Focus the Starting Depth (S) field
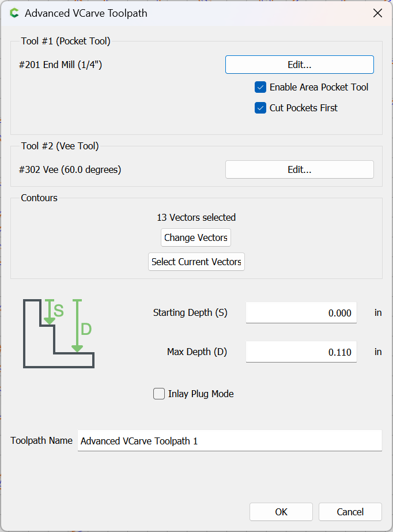The height and width of the screenshot is (532, 393). click(x=301, y=313)
